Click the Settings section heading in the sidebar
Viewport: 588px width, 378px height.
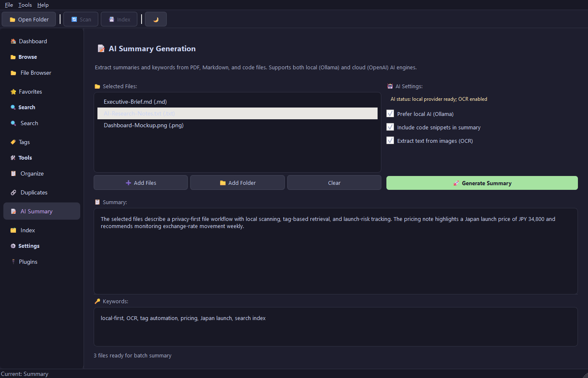(x=29, y=246)
